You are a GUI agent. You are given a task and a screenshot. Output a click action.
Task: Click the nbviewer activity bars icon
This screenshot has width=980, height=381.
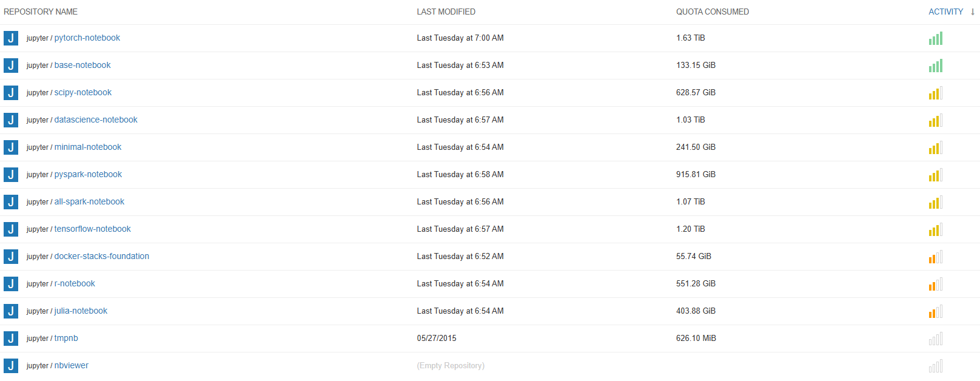(x=935, y=366)
